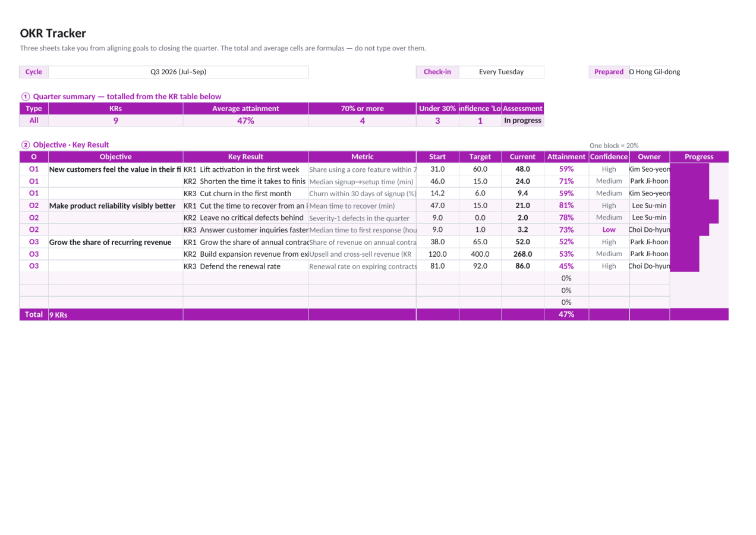Click the attainment value '71%'

pyautogui.click(x=566, y=181)
